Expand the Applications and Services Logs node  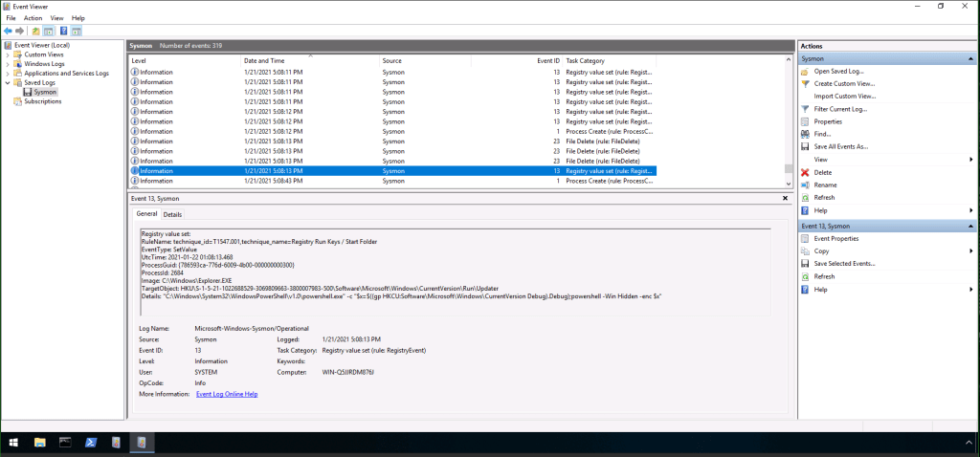point(8,74)
